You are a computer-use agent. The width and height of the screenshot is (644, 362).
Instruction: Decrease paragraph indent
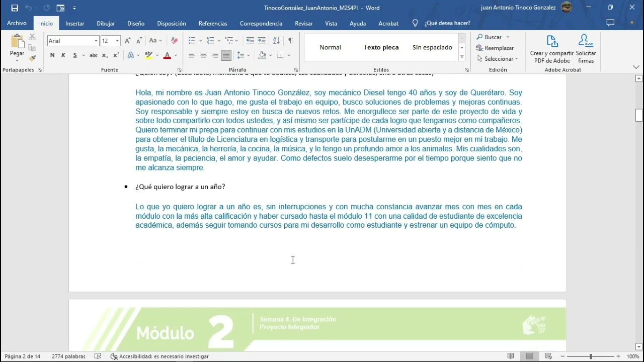(250, 41)
